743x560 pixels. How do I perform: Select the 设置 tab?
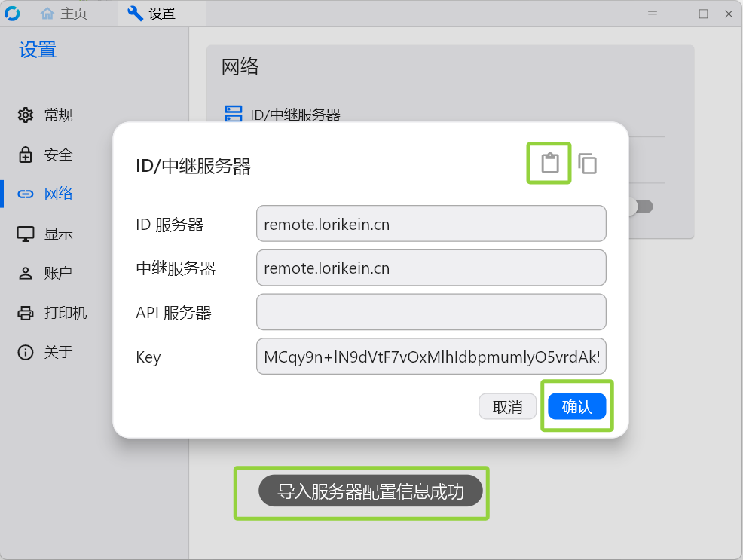pos(151,14)
